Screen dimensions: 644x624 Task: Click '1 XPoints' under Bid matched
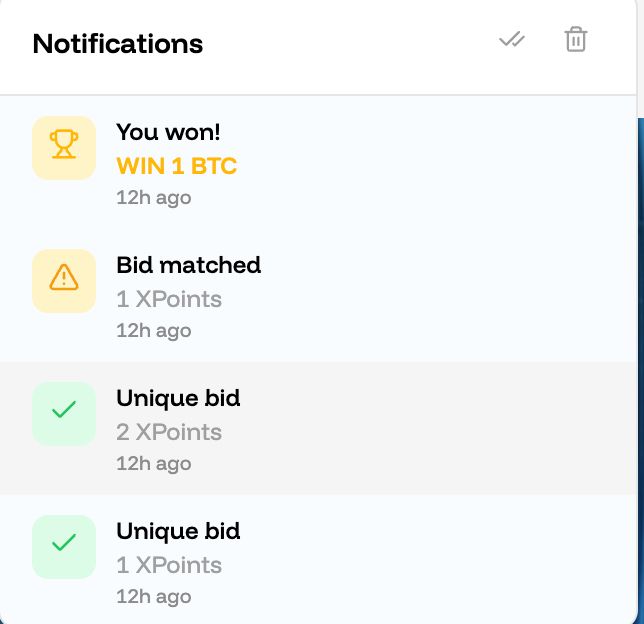click(x=169, y=299)
